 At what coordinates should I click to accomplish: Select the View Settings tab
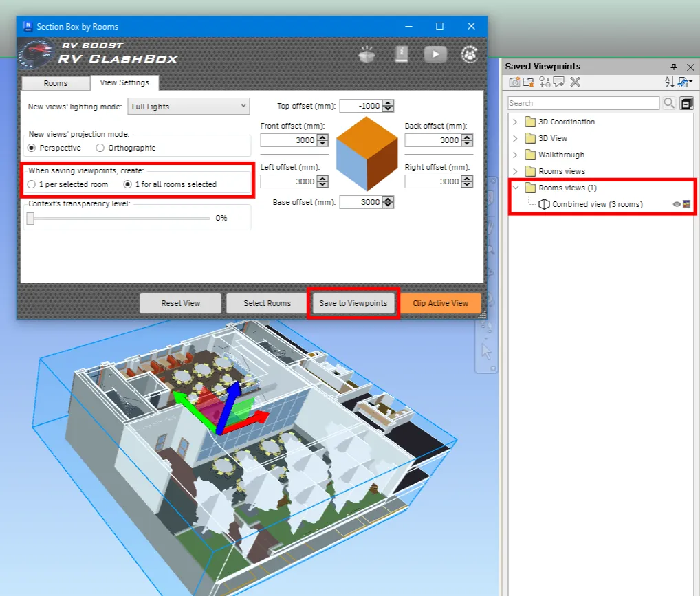point(124,82)
